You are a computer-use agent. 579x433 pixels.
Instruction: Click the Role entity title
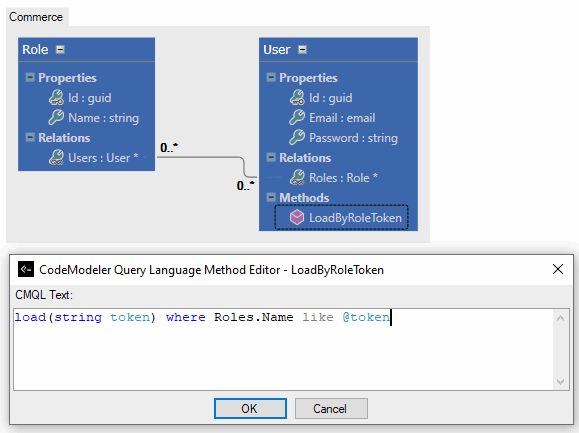tap(35, 49)
